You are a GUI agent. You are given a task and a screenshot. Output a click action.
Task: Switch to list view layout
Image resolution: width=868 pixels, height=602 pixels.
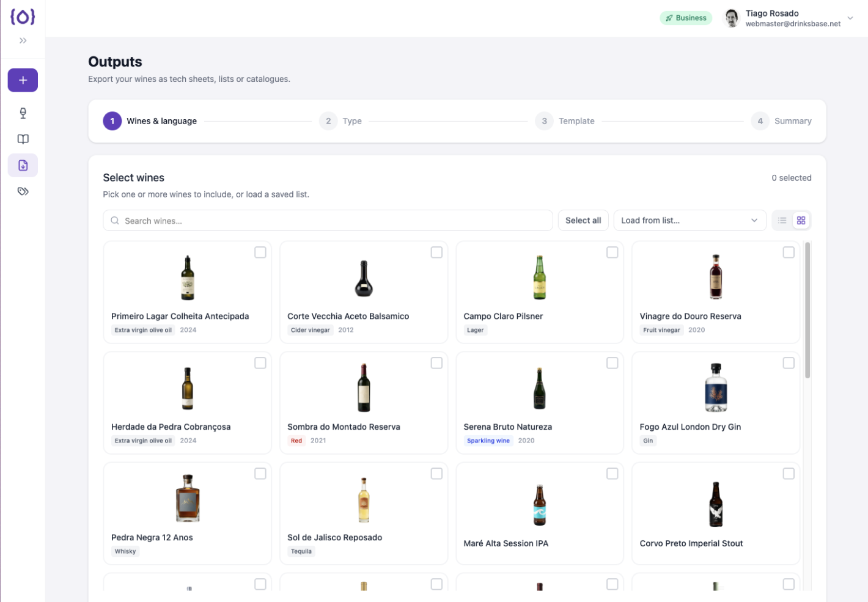(x=782, y=221)
